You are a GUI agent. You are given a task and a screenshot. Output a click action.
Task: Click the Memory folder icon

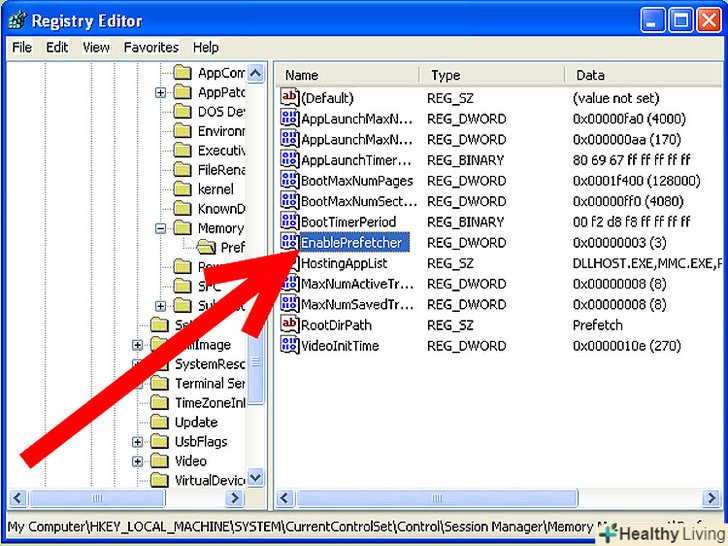coord(182,228)
